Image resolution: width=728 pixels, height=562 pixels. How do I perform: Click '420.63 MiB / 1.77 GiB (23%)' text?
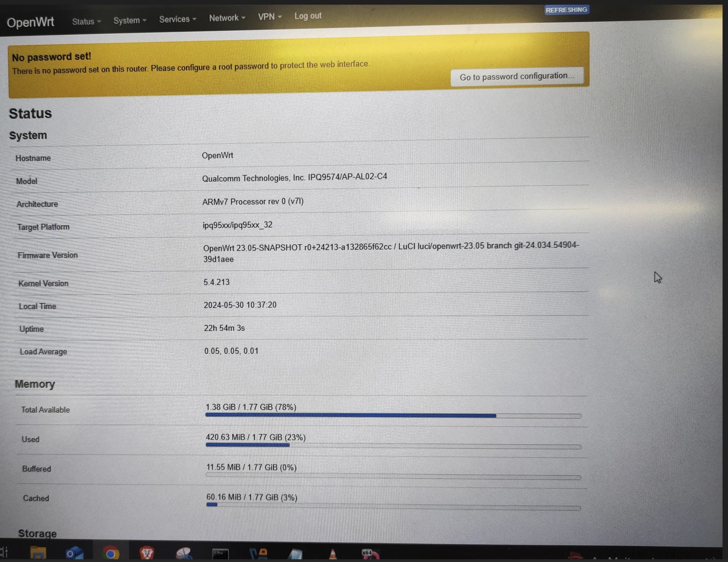tap(256, 437)
